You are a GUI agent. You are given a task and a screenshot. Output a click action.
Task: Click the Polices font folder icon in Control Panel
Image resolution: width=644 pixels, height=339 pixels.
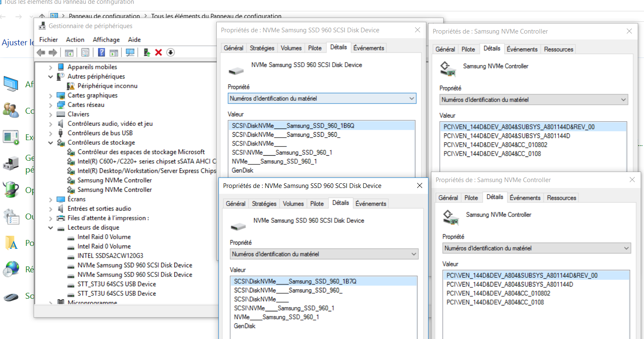coord(11,243)
